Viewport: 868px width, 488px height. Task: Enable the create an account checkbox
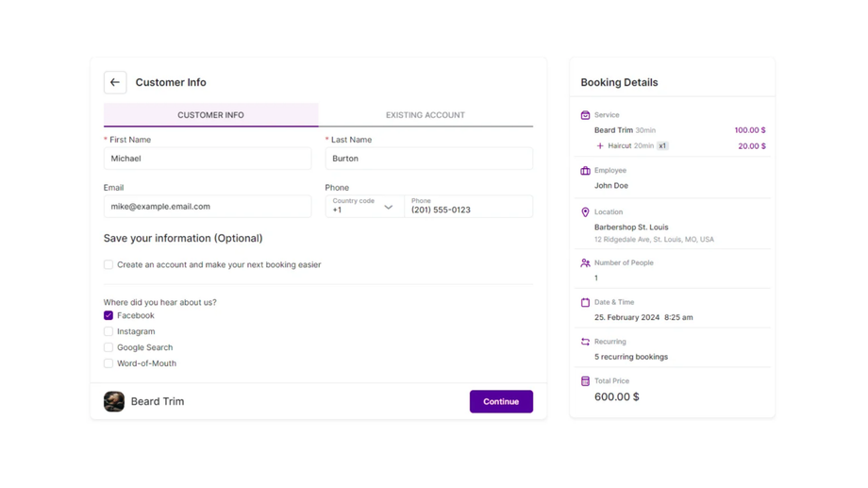(x=108, y=265)
